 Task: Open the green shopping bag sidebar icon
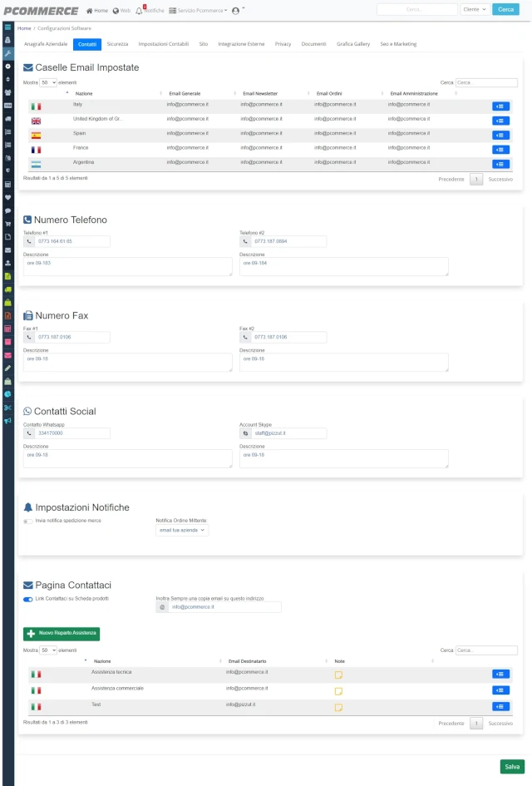click(x=7, y=302)
